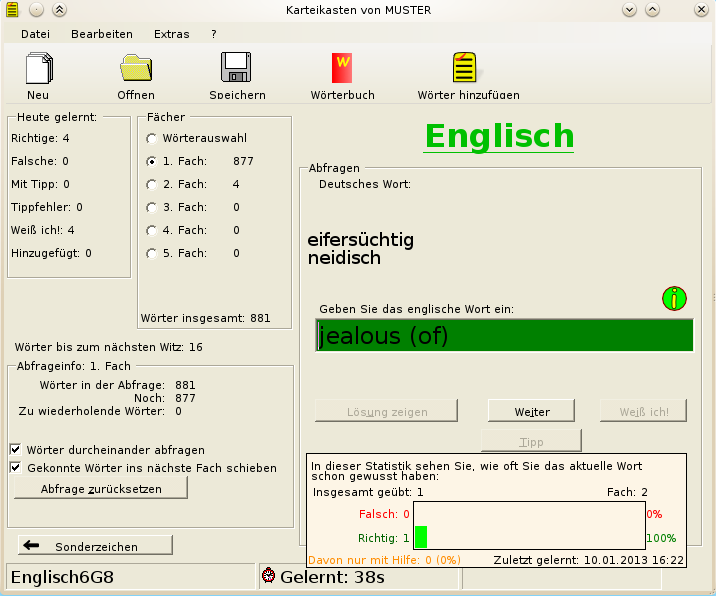Select the 4. Fach radio button
This screenshot has height=596, width=716.
click(x=151, y=230)
